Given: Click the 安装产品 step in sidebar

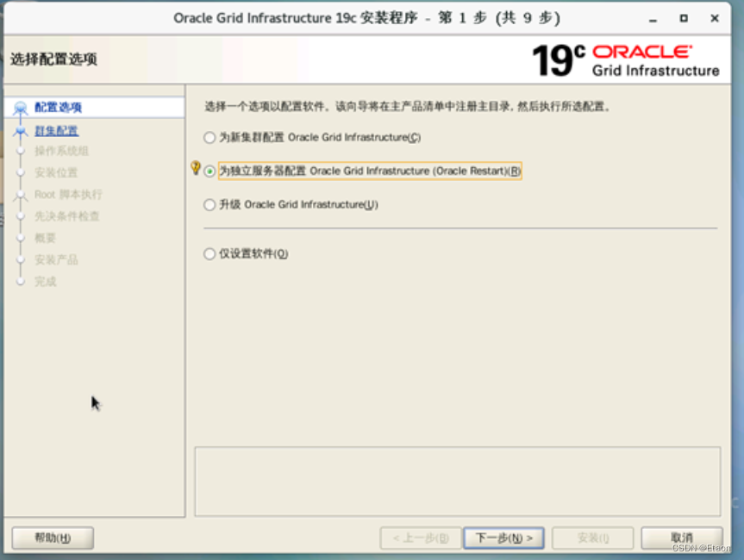Looking at the screenshot, I should tap(56, 260).
